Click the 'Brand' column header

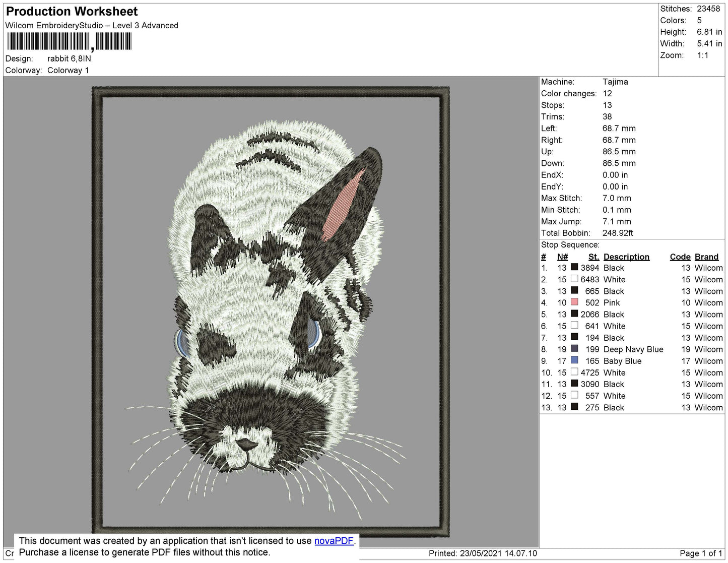[x=706, y=257]
